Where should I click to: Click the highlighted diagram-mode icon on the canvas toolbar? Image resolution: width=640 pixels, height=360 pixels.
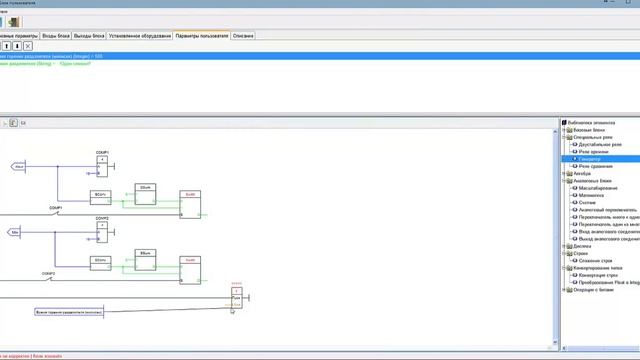tap(13, 123)
